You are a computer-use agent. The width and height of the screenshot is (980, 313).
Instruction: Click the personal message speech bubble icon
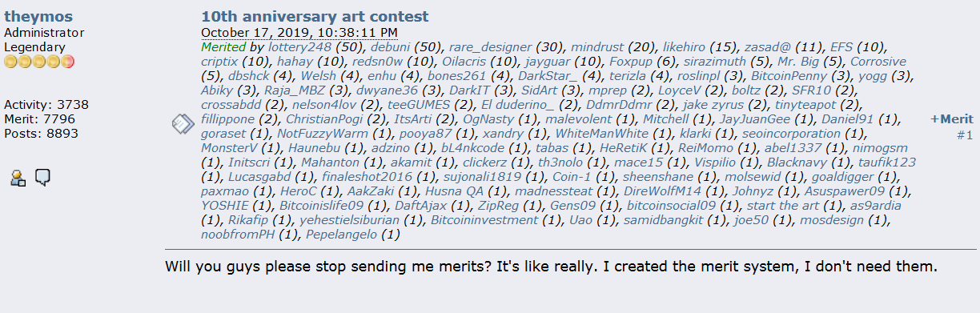coord(42,177)
